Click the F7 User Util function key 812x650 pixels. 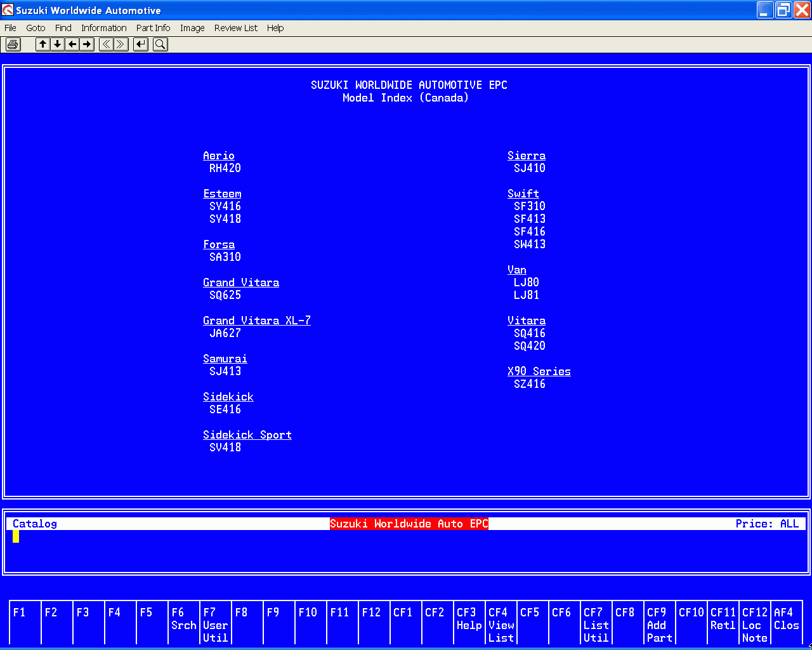[216, 623]
